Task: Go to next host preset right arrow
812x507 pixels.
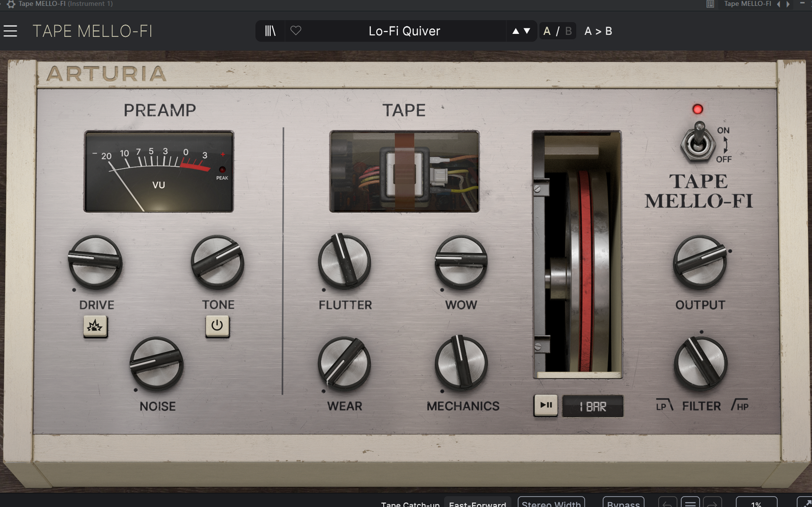Action: (788, 4)
